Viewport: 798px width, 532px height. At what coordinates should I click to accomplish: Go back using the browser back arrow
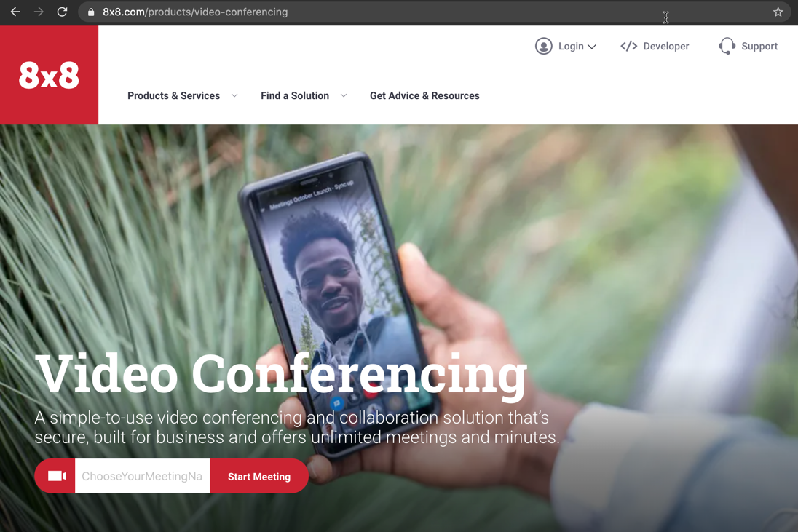pyautogui.click(x=15, y=12)
